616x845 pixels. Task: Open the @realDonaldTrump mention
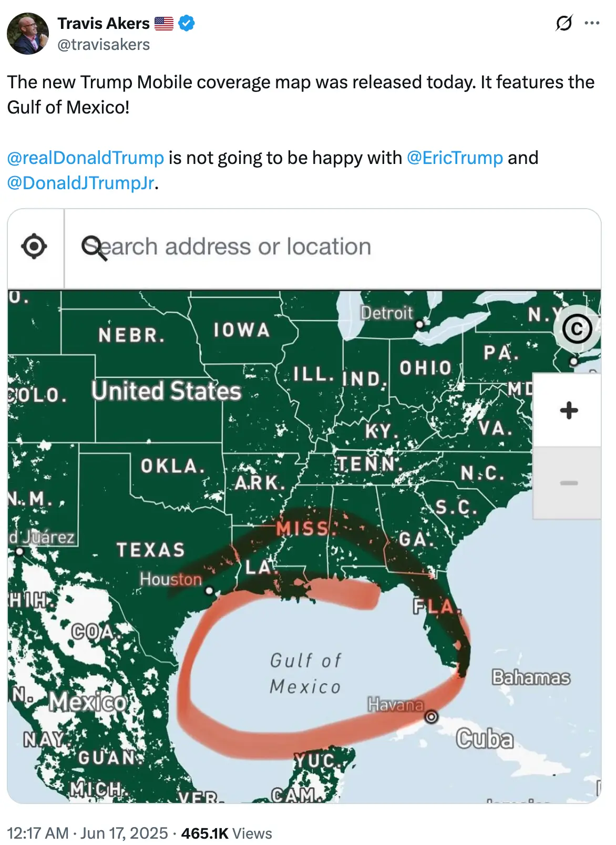[86, 157]
